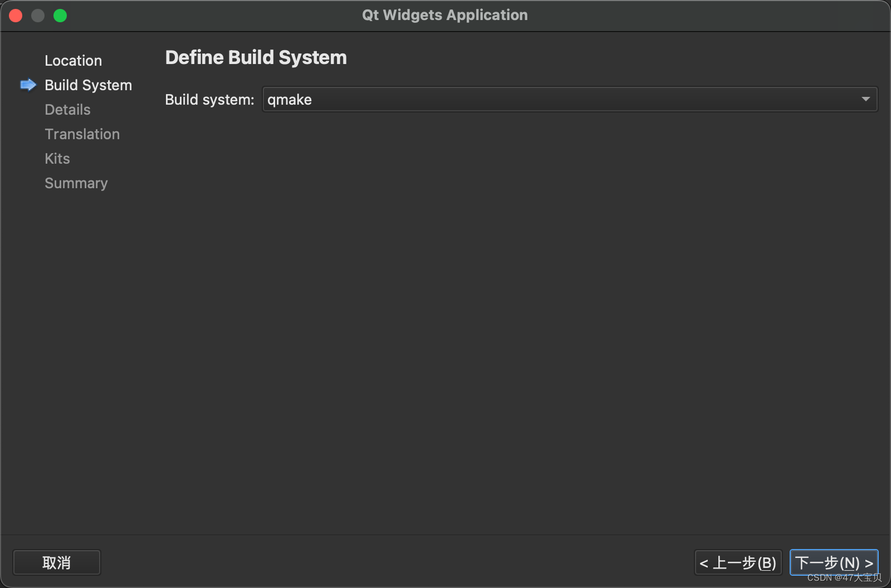Click the Kits step in sidebar
This screenshot has height=588, width=891.
(57, 159)
